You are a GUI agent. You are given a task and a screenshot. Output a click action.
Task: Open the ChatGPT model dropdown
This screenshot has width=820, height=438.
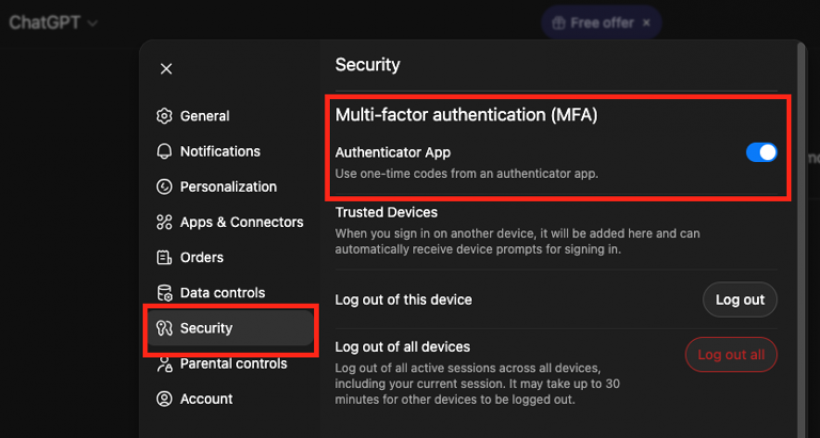tap(54, 22)
